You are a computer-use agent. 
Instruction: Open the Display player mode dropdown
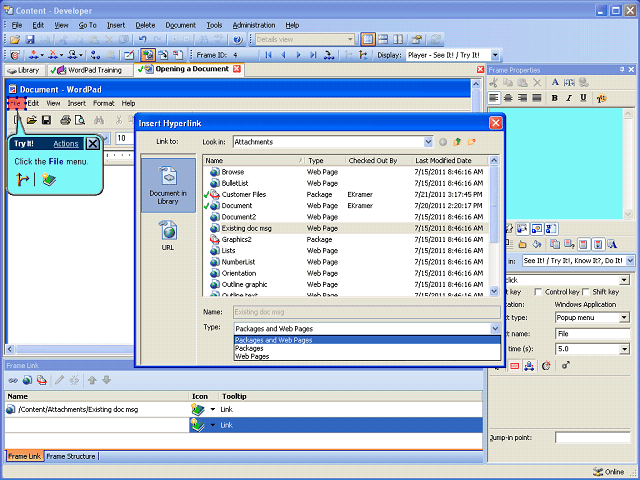(495, 55)
